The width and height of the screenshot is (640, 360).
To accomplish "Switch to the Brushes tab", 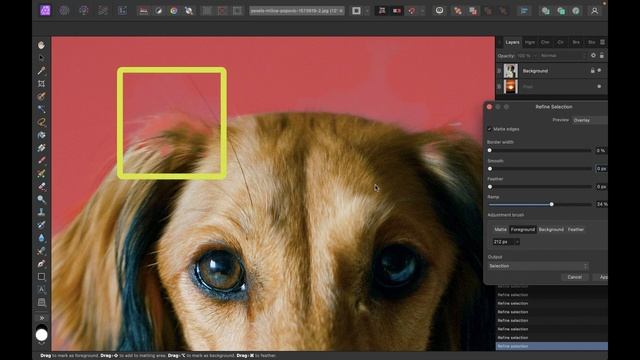I will click(576, 42).
